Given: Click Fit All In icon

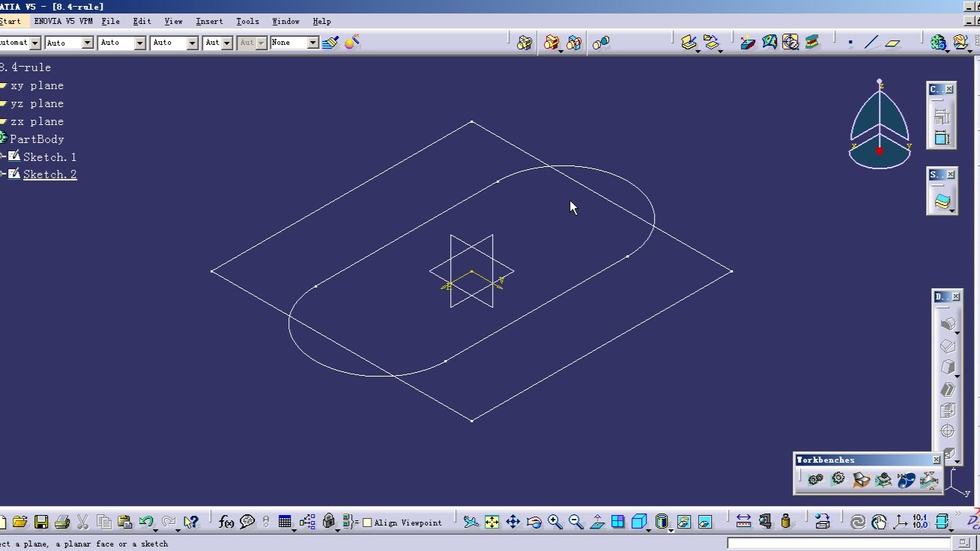Looking at the screenshot, I should point(491,522).
